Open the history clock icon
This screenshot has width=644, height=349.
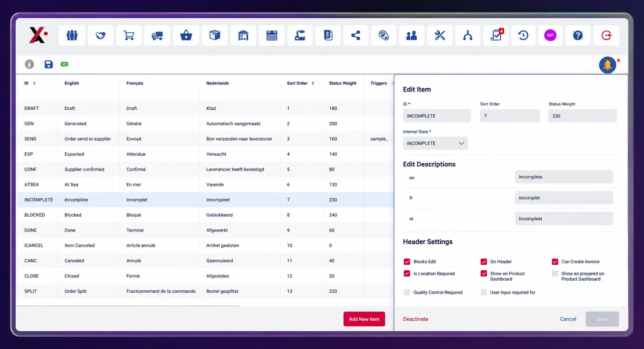523,36
